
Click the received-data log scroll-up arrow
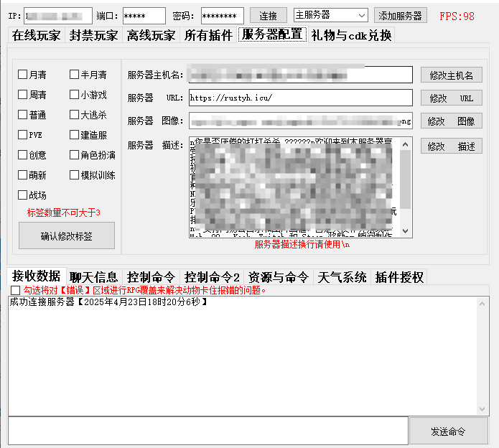[482, 304]
